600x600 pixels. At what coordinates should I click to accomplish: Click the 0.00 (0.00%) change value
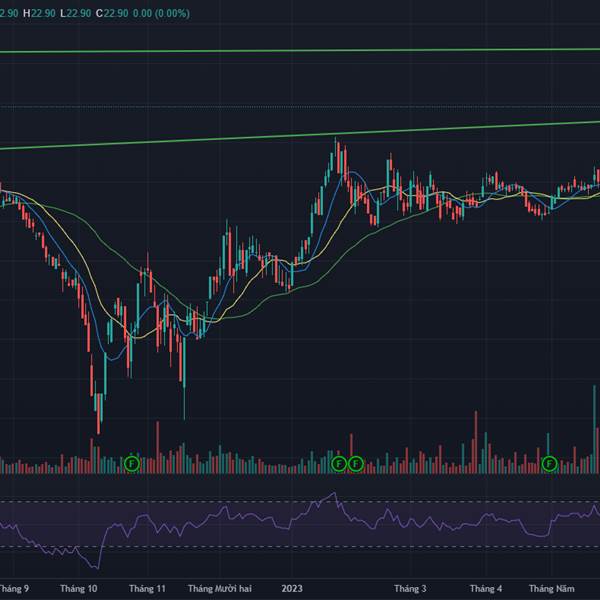(161, 13)
